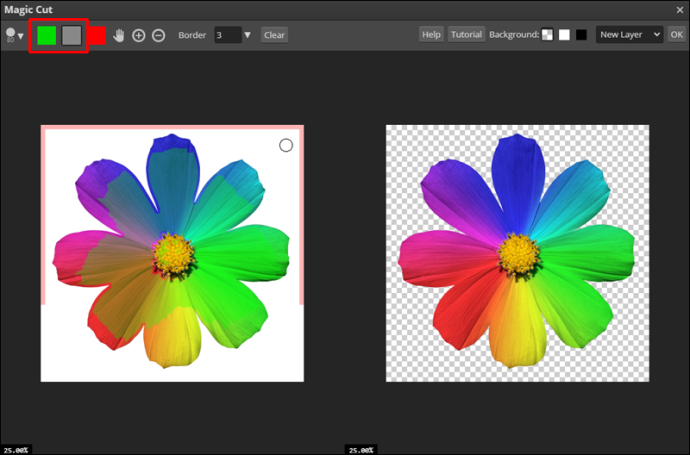
Task: Click the rainbow flower in source canvas
Action: (x=172, y=252)
